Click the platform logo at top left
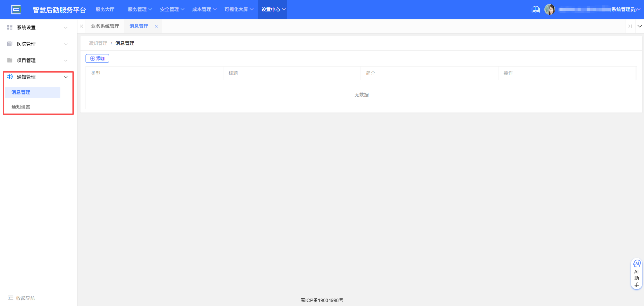The height and width of the screenshot is (306, 644). 16,9
